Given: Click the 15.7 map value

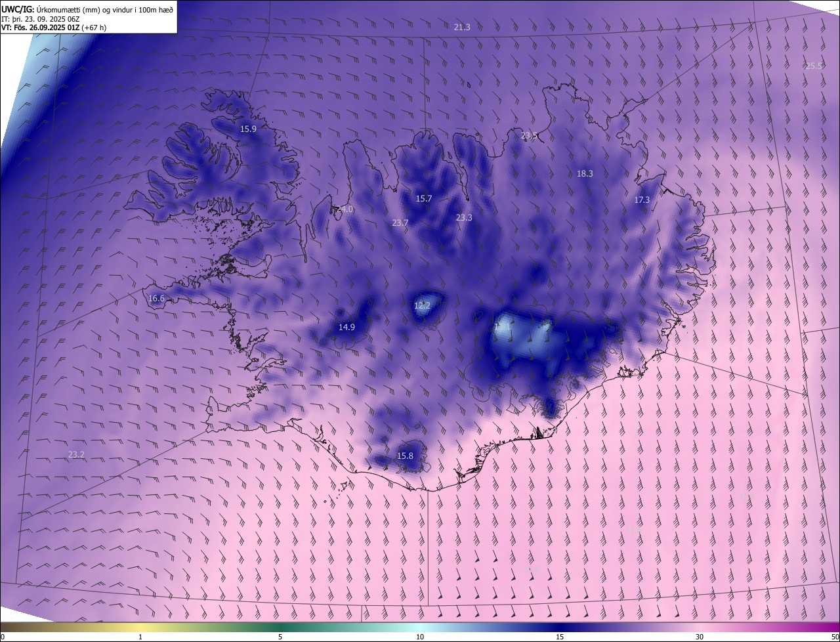Looking at the screenshot, I should pos(424,198).
